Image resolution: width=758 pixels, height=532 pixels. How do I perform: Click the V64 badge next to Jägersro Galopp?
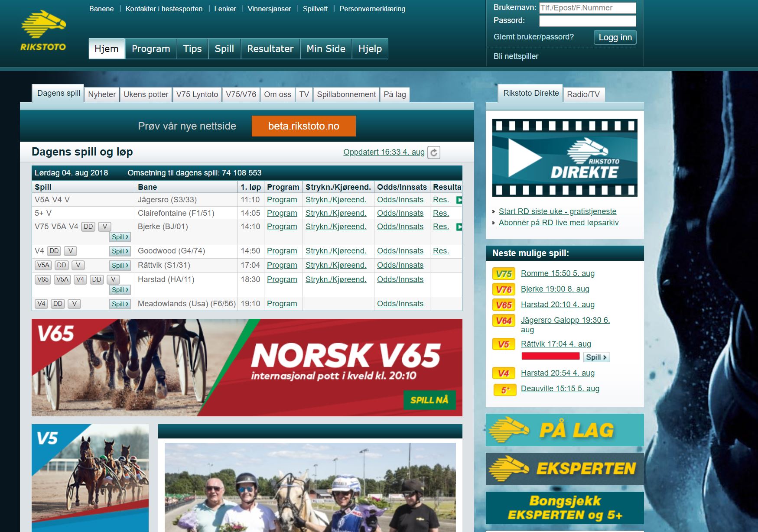(504, 321)
